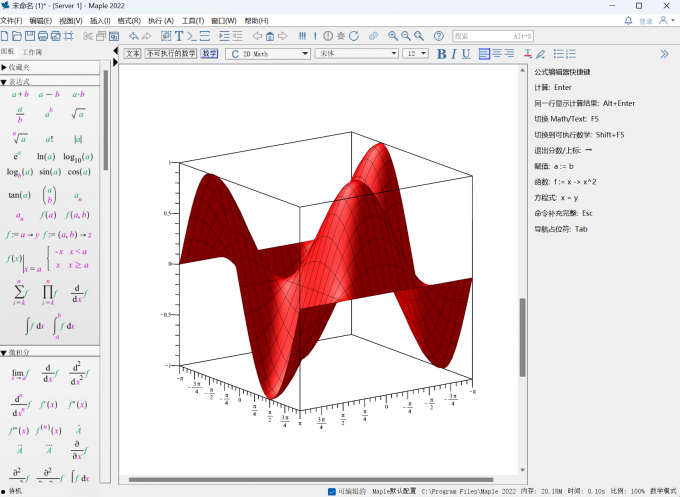This screenshot has width=680, height=497.
Task: Click the 登录 link at top right
Action: (645, 20)
